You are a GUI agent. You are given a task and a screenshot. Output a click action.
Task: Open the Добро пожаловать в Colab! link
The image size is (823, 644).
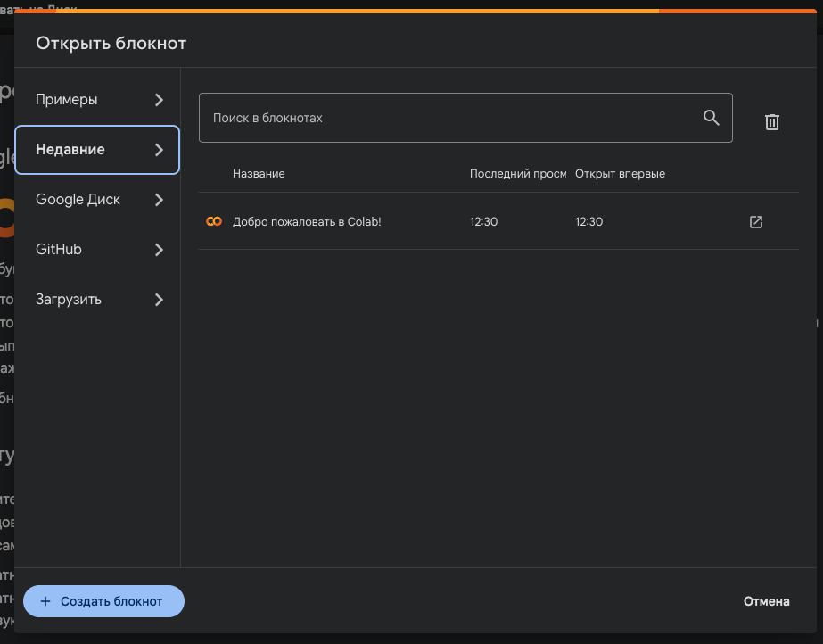point(307,222)
